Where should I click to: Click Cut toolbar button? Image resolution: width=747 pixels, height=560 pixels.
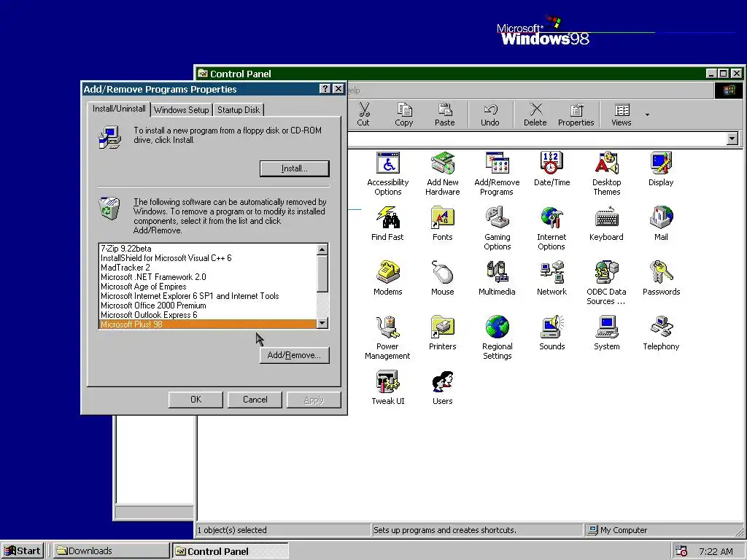[363, 114]
